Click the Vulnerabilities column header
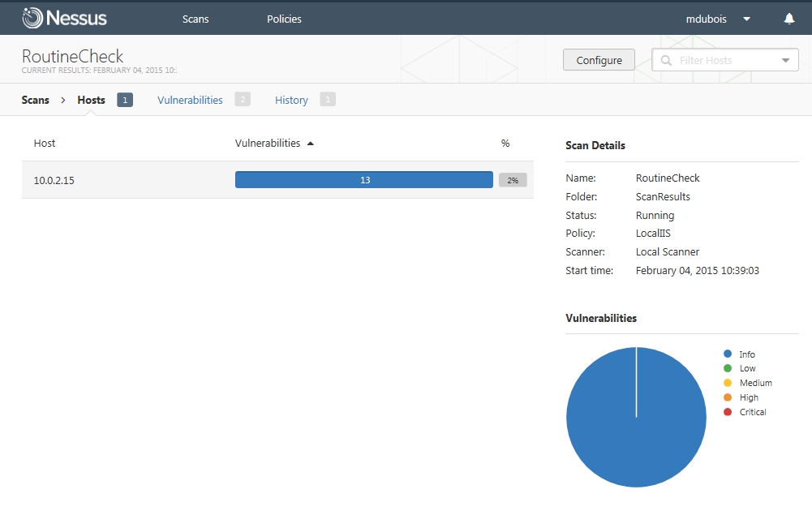 tap(267, 144)
